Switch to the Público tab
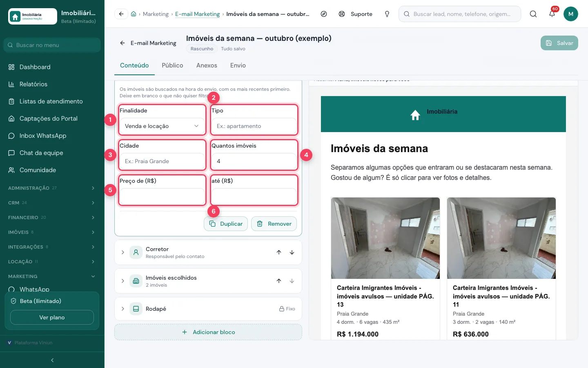 click(x=172, y=65)
